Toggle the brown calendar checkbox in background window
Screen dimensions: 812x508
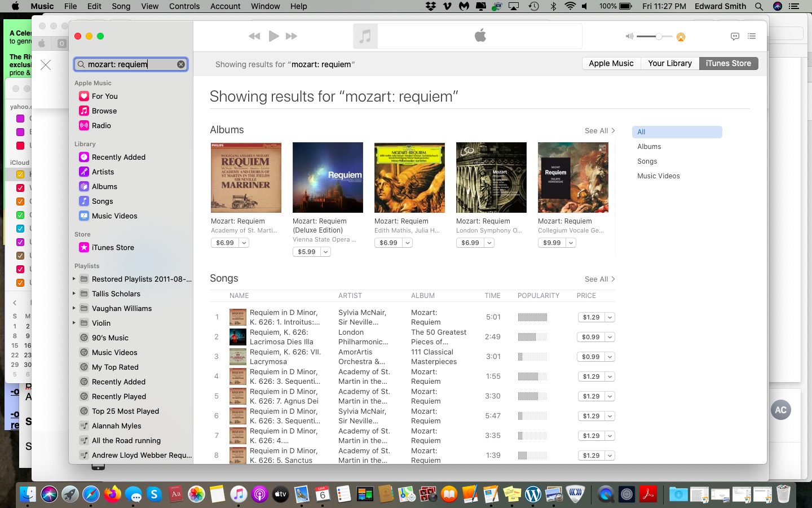pos(20,256)
